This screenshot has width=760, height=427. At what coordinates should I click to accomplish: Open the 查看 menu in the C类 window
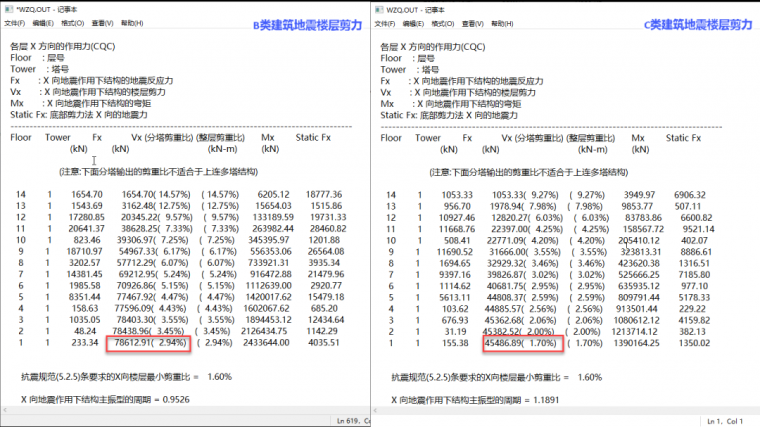tap(478, 22)
